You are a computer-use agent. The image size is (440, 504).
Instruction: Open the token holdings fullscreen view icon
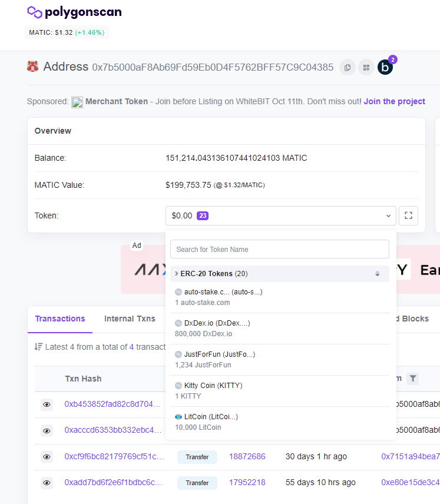pos(408,215)
